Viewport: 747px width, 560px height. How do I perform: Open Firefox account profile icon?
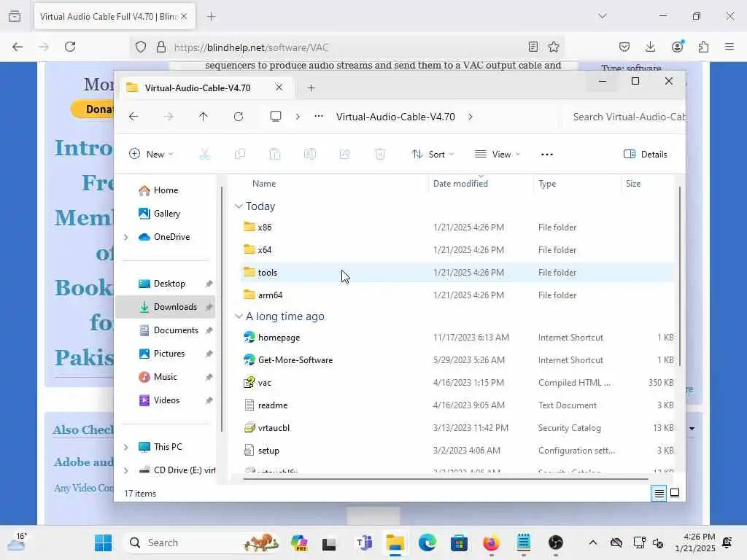coord(677,46)
